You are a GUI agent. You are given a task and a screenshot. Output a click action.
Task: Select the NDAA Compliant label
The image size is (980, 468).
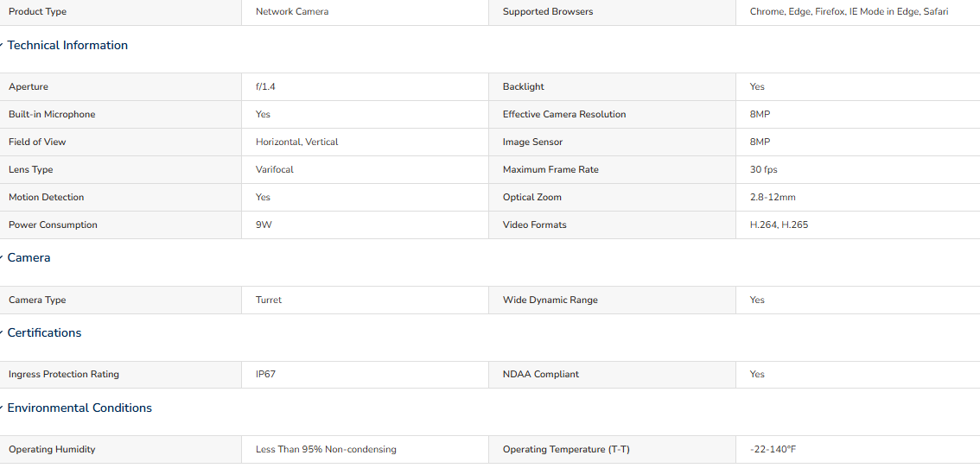(x=541, y=374)
